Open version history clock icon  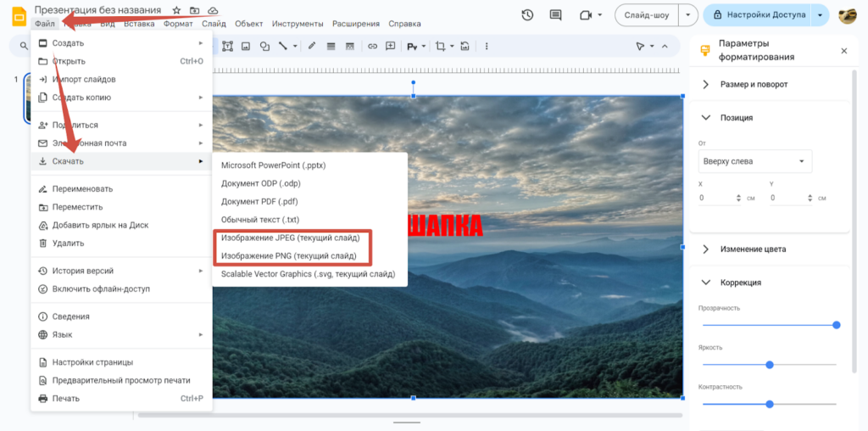pyautogui.click(x=527, y=15)
